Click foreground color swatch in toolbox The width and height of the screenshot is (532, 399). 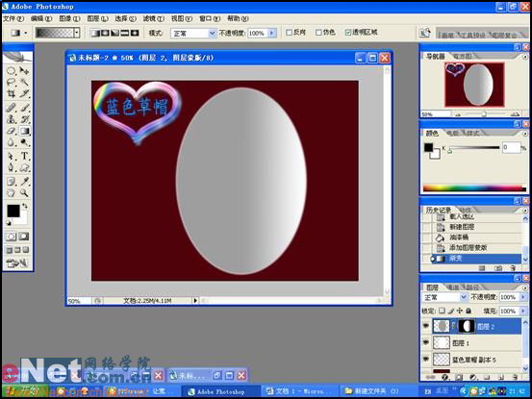tap(13, 211)
